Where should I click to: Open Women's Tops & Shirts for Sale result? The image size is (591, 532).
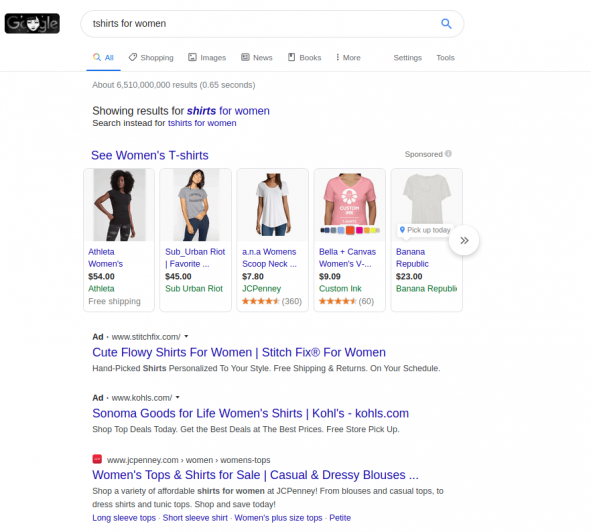pyautogui.click(x=256, y=475)
